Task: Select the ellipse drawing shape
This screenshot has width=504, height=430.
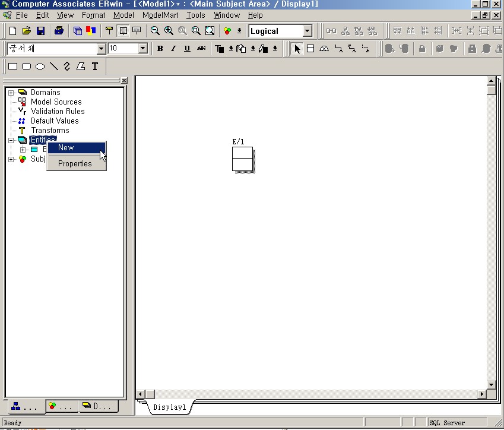Action: click(40, 67)
